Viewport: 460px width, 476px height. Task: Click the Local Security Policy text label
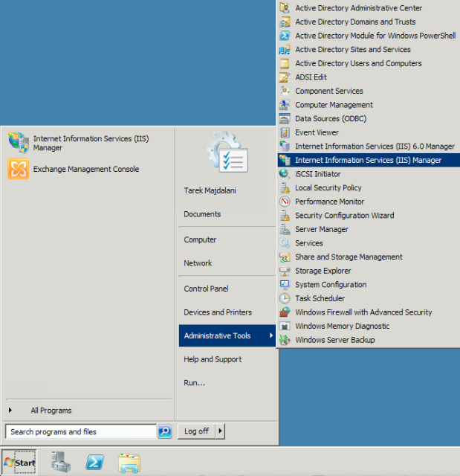328,187
